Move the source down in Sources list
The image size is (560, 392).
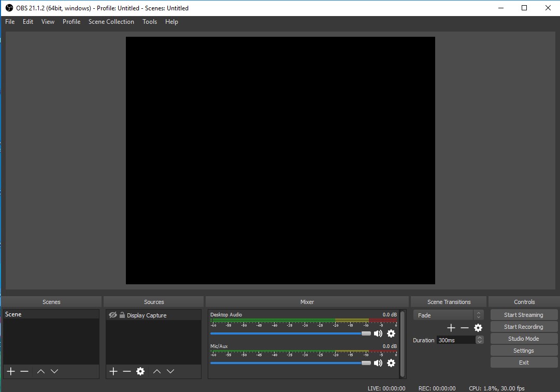point(170,371)
